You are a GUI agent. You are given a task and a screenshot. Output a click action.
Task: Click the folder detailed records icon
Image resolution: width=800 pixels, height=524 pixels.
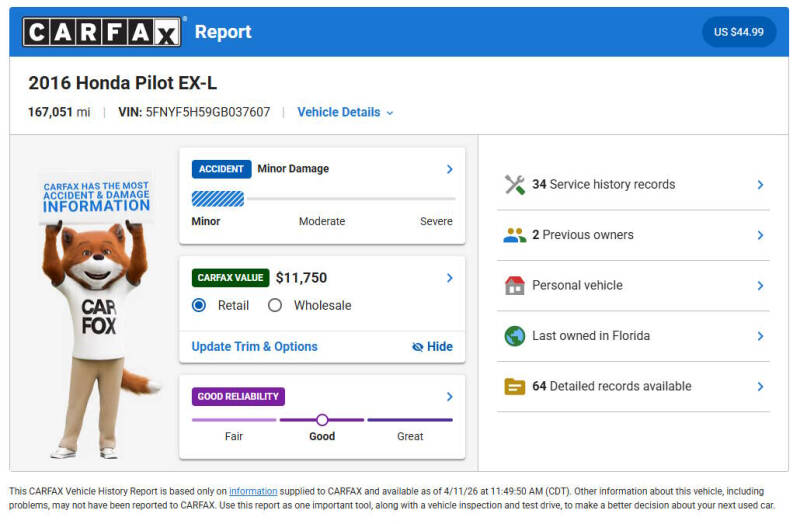click(x=515, y=387)
